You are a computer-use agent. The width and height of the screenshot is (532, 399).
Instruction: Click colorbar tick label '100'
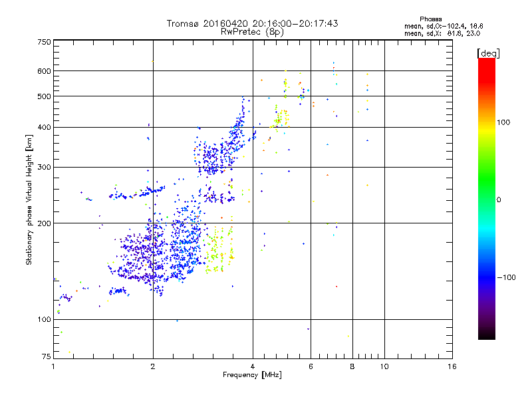click(x=503, y=122)
